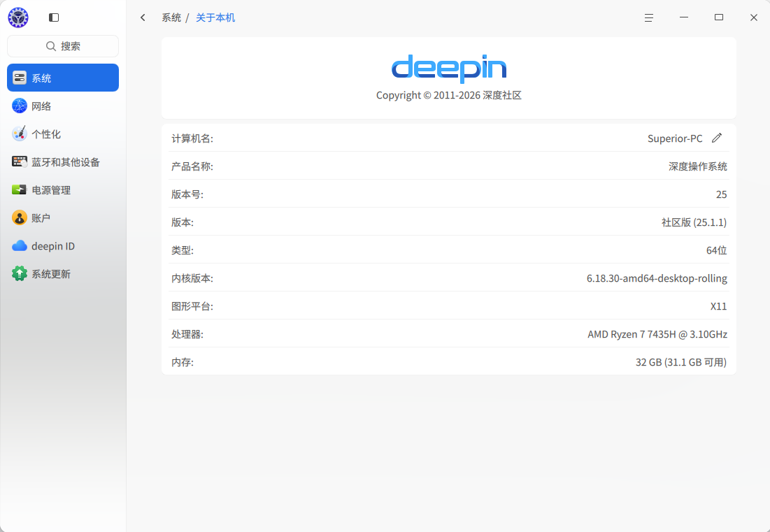Click the graphics platform value X11
Screen dimensions: 770x532
(x=718, y=306)
